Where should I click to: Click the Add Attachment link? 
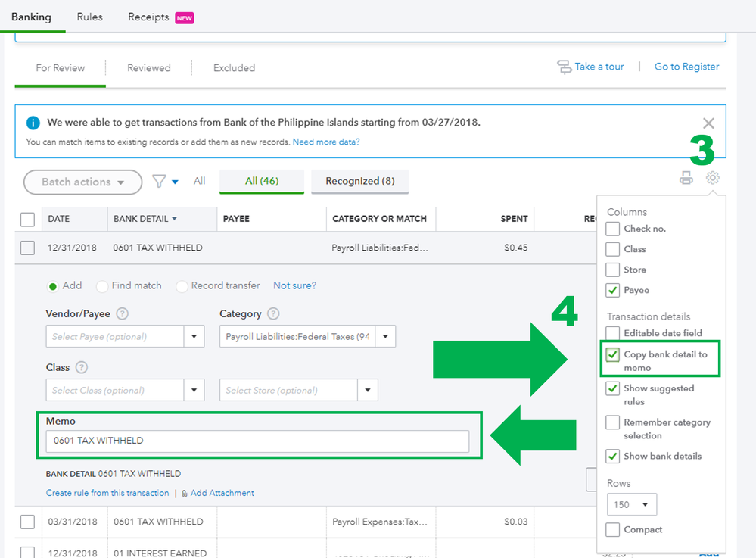point(222,493)
